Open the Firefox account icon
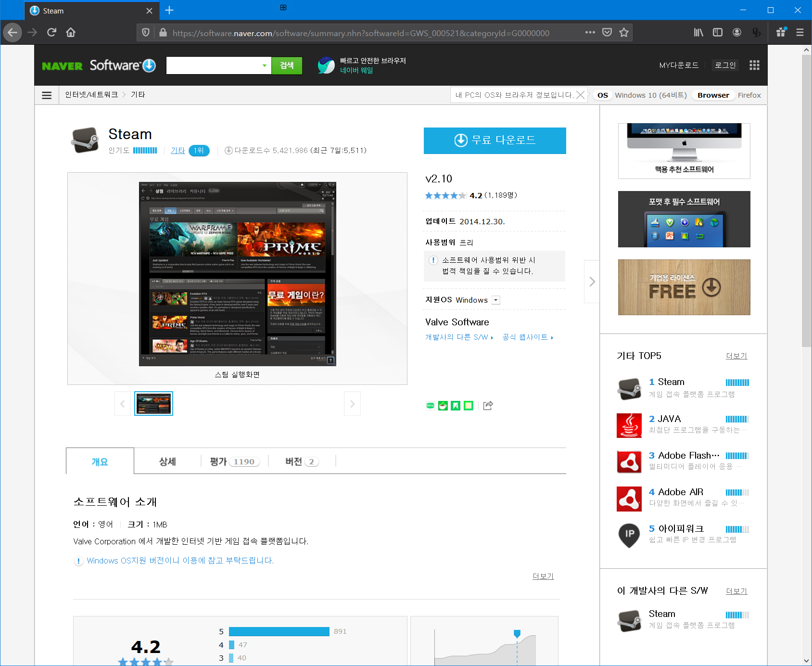 [737, 32]
